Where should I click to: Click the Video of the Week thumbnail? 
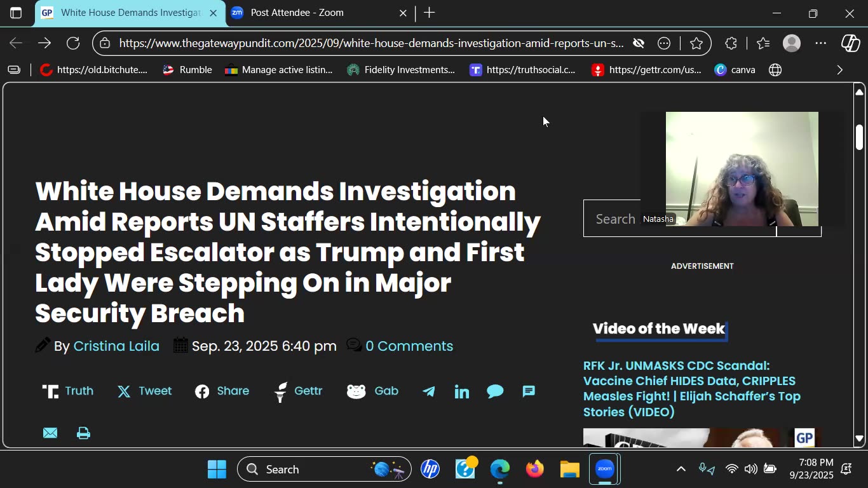point(702,438)
